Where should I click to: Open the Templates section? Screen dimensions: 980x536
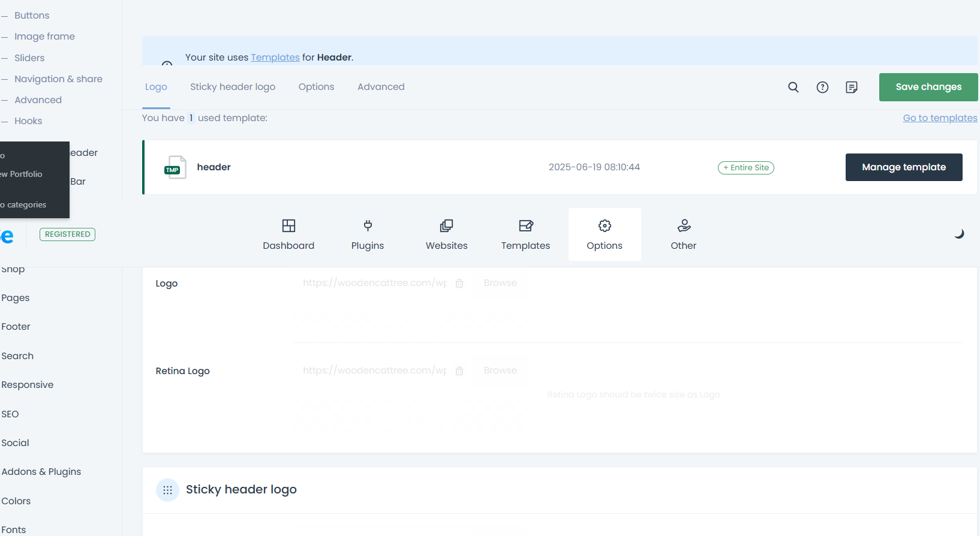[x=525, y=234]
